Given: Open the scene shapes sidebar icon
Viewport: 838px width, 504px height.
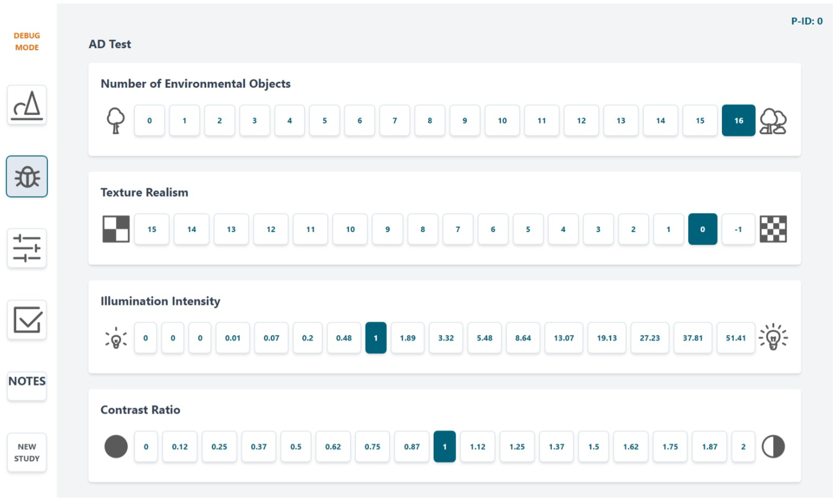Looking at the screenshot, I should click(x=27, y=105).
